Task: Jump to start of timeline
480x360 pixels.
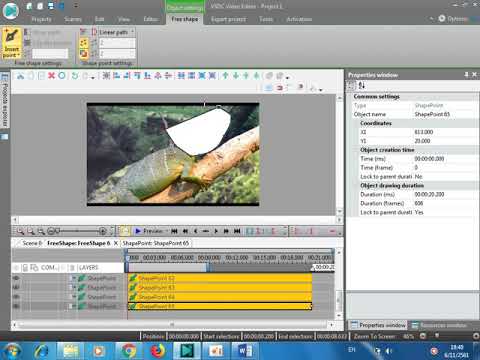Action: (174, 231)
